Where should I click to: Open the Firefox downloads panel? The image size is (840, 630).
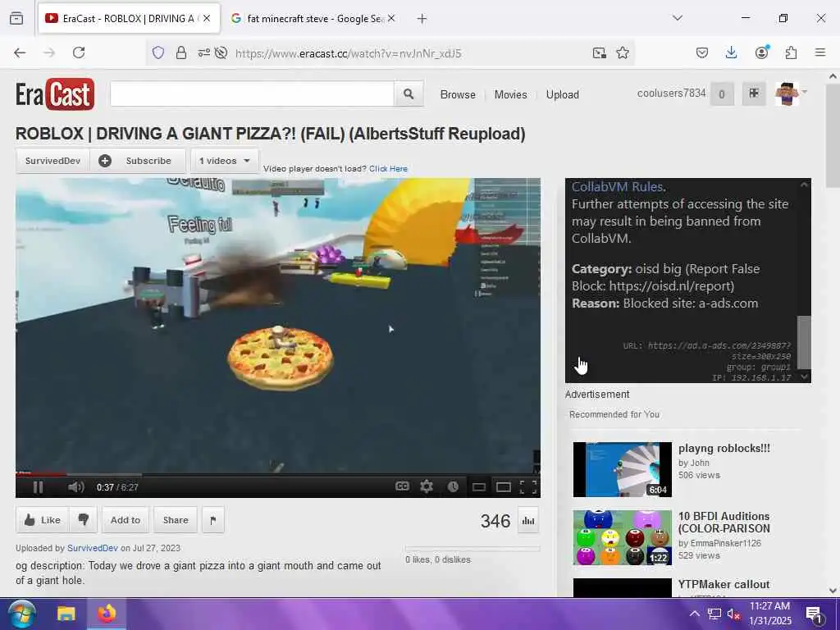click(731, 52)
